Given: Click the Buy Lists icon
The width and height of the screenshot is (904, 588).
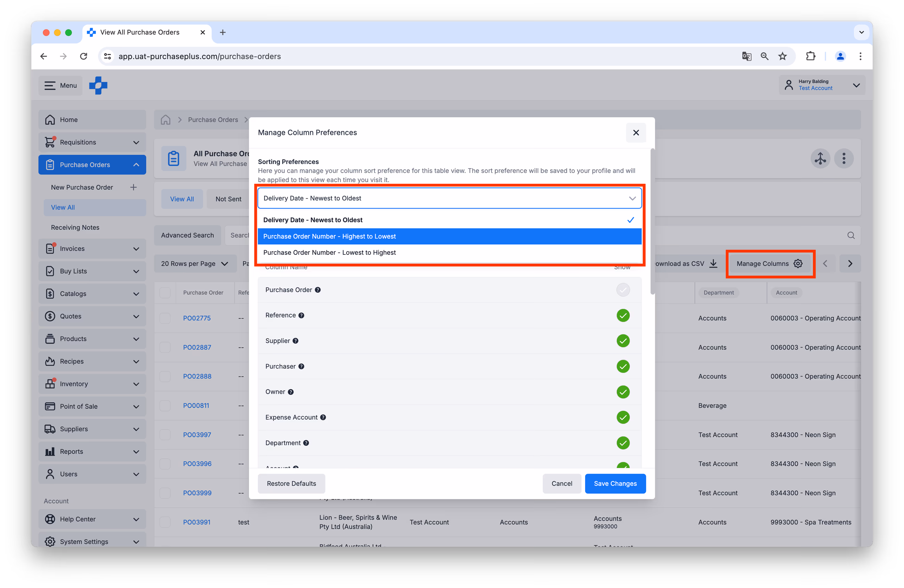Looking at the screenshot, I should [50, 271].
